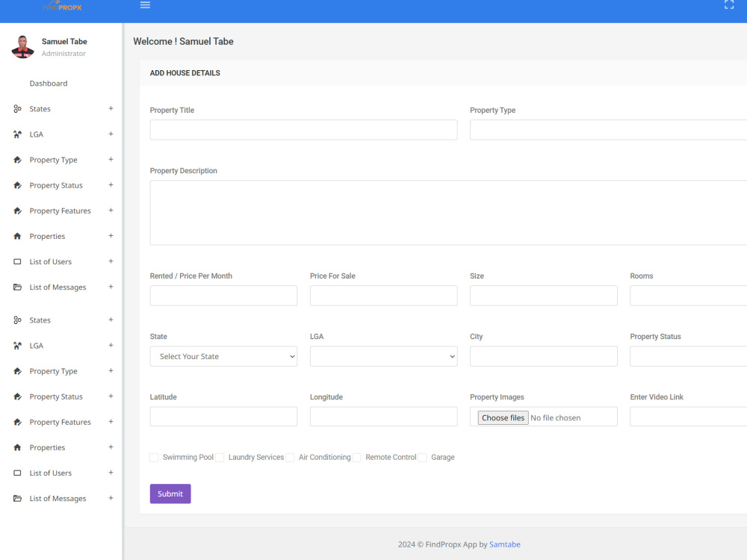Expand lower Properties plus sign
This screenshot has height=560, width=747.
(111, 447)
